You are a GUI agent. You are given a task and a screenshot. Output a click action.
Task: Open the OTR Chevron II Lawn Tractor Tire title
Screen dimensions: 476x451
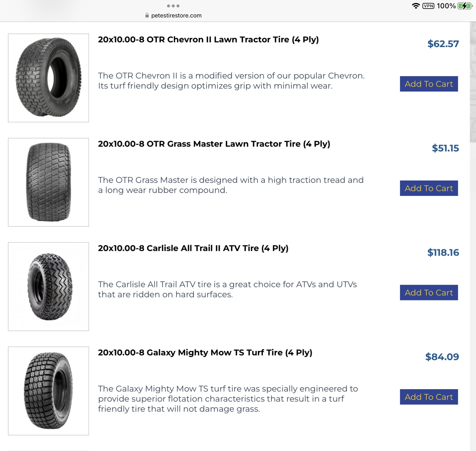click(x=208, y=40)
